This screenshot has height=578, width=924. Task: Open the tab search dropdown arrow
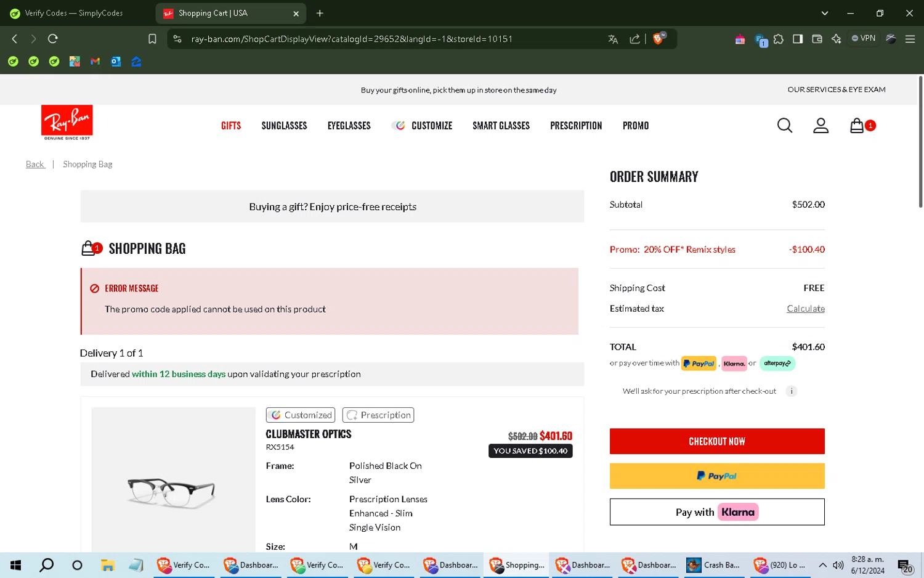(825, 13)
